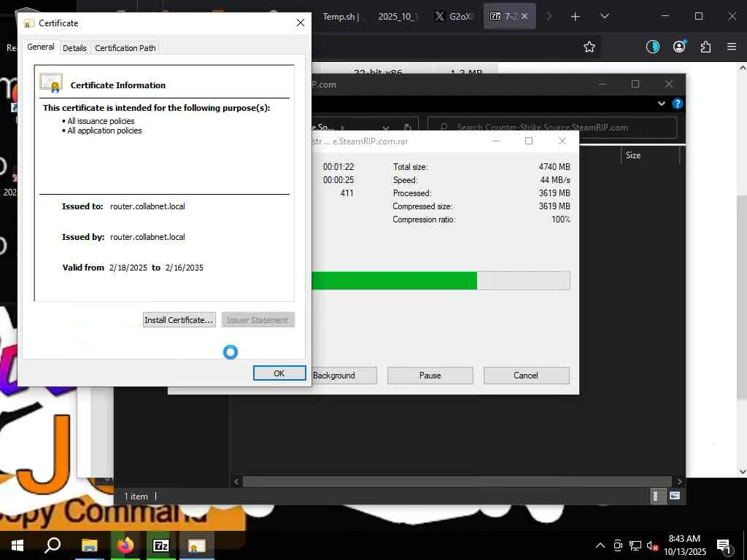
Task: Open the List all tabs dropdown in Firefox
Action: pos(605,16)
